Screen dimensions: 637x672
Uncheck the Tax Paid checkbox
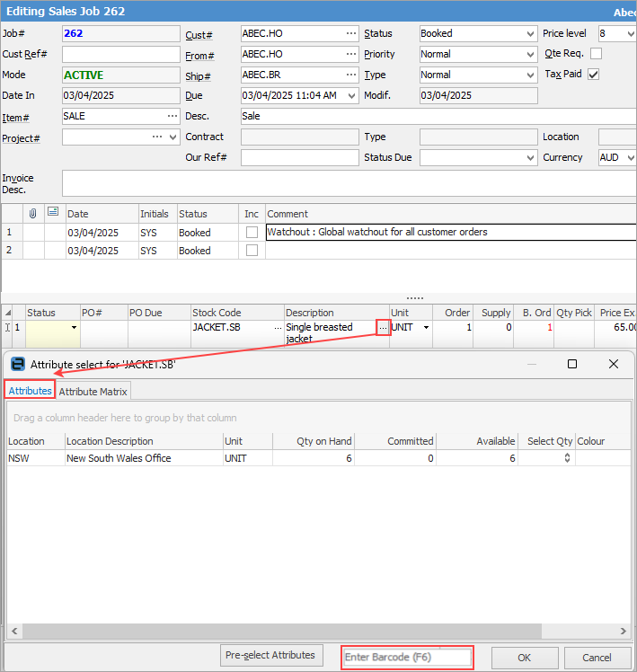pos(593,75)
